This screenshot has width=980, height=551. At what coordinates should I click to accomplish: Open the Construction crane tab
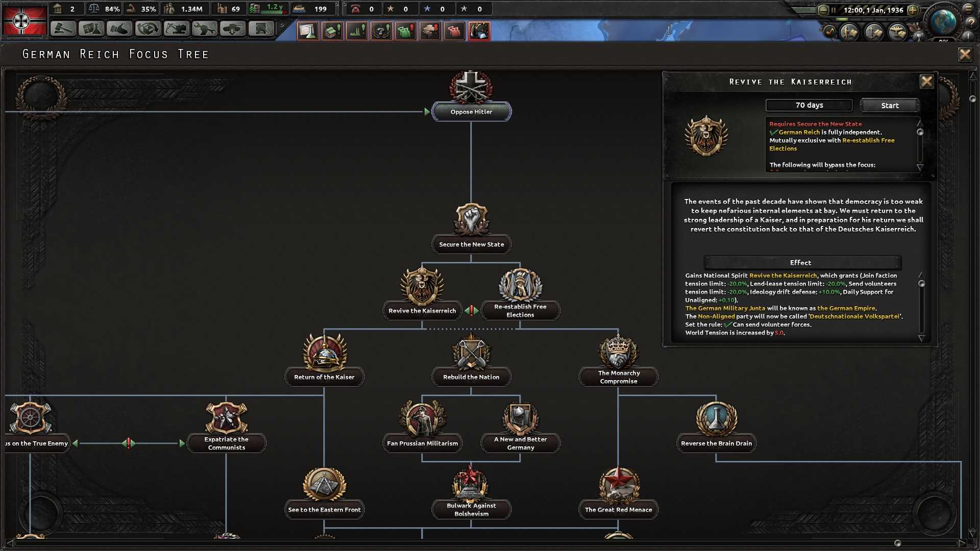point(176,29)
